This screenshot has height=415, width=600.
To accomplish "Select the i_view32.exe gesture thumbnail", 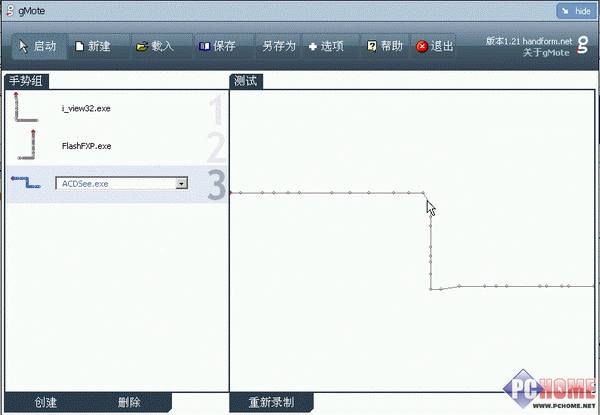I will 26,107.
